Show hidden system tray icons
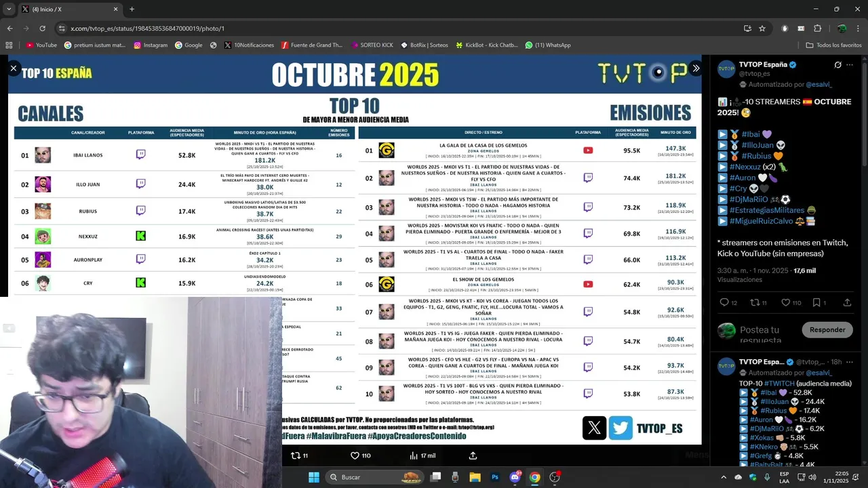The height and width of the screenshot is (488, 868). (x=723, y=477)
